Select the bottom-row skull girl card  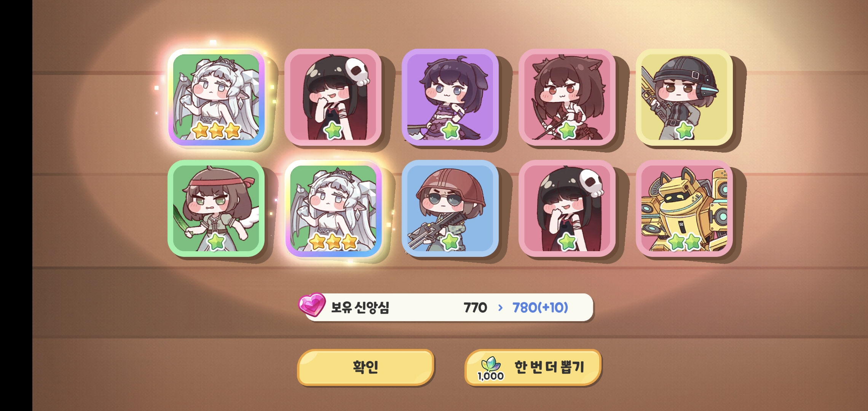pyautogui.click(x=567, y=208)
